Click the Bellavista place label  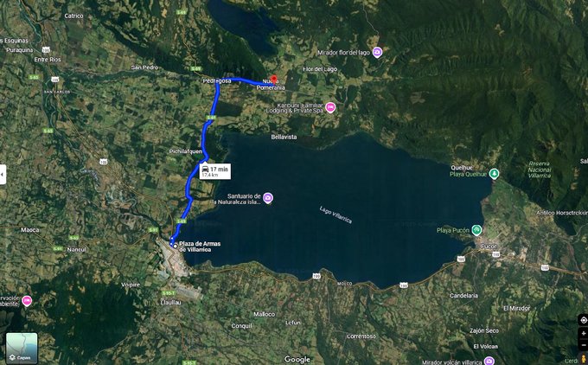point(284,137)
